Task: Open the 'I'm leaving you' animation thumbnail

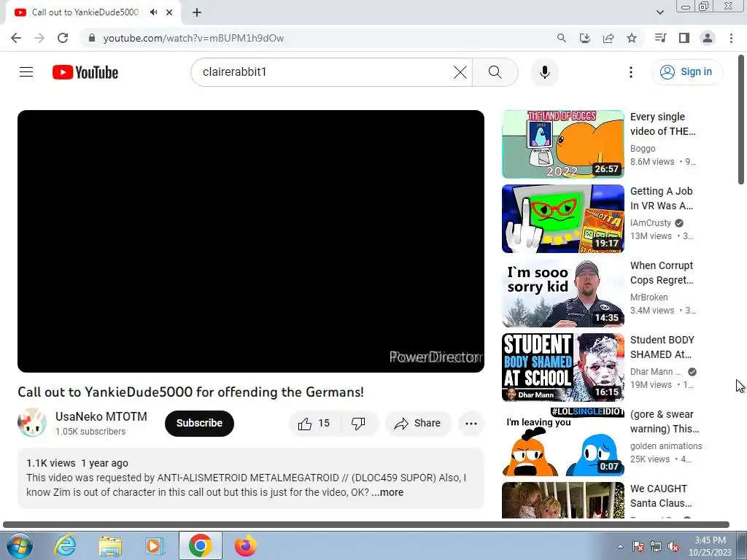Action: tap(562, 441)
